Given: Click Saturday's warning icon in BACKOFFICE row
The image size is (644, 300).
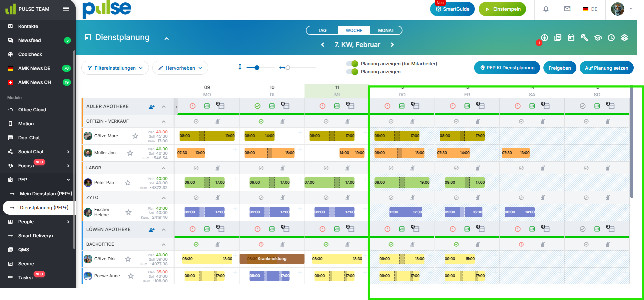Looking at the screenshot, I should pos(521,244).
